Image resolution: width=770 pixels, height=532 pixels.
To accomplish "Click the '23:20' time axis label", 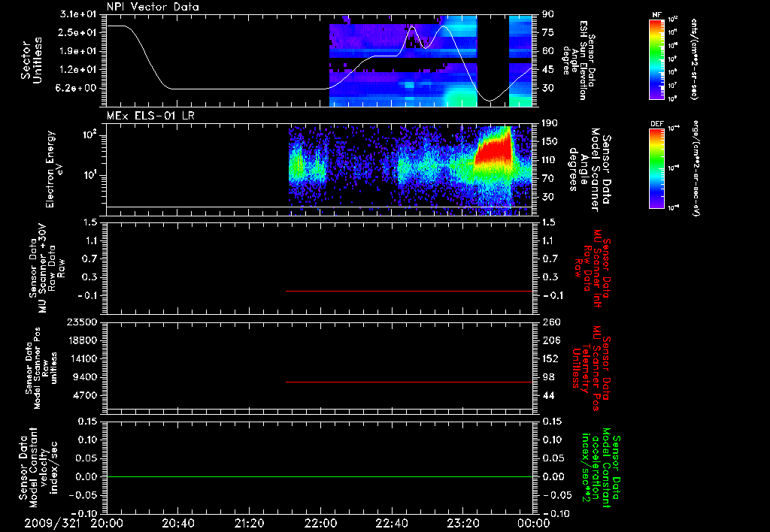I will pyautogui.click(x=463, y=524).
